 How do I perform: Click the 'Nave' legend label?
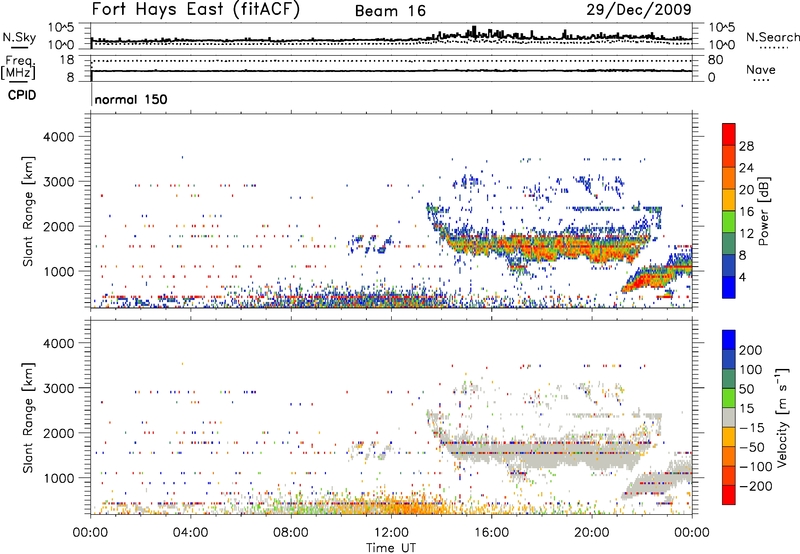[x=761, y=69]
